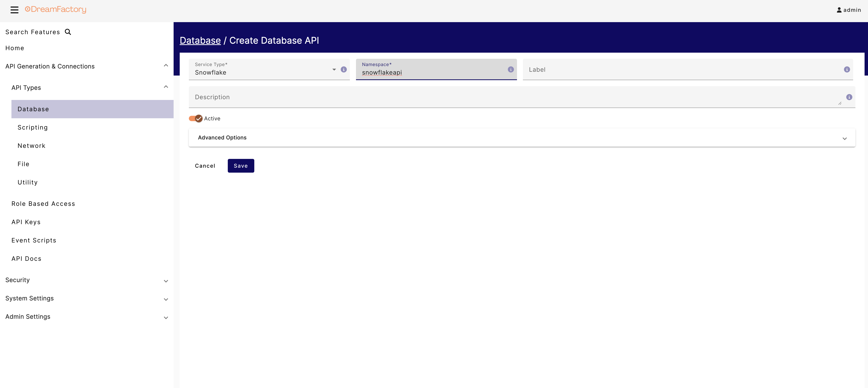Expand the Advanced Options panel
The width and height of the screenshot is (868, 388).
click(x=522, y=137)
